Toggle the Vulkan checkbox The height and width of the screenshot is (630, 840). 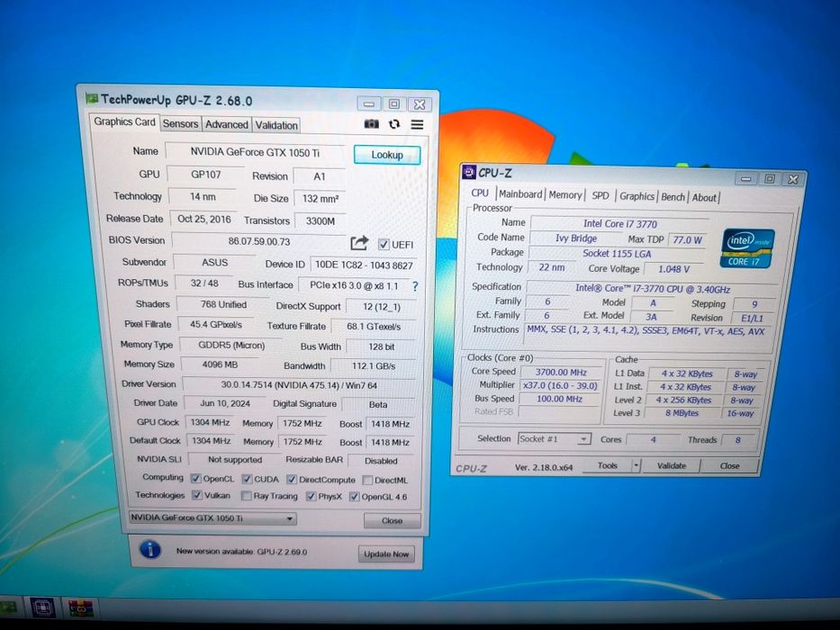(197, 494)
